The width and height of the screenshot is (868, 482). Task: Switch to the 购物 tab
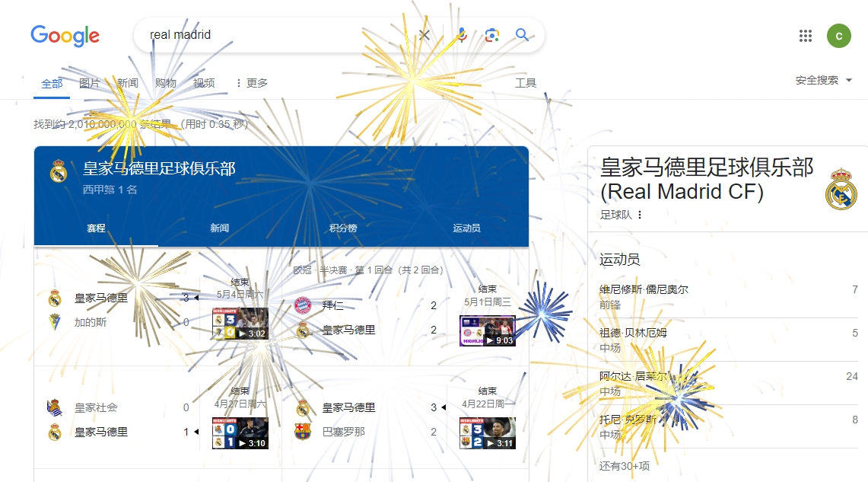(x=166, y=83)
